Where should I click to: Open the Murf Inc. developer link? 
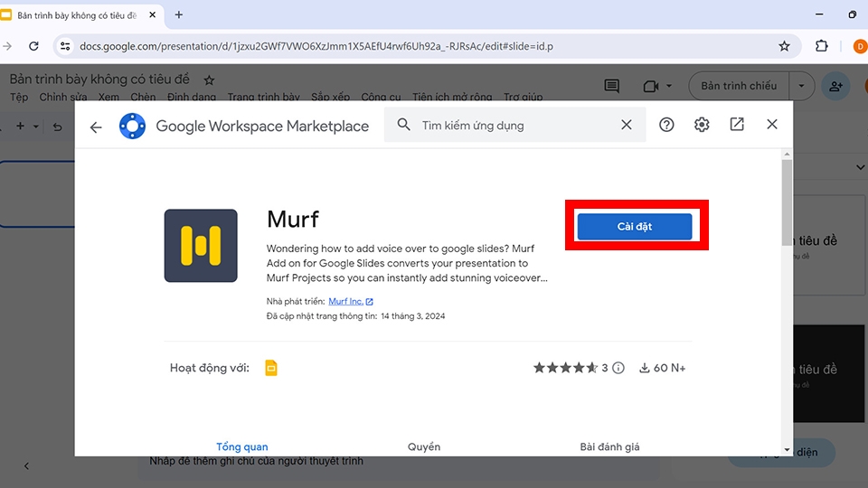[351, 302]
